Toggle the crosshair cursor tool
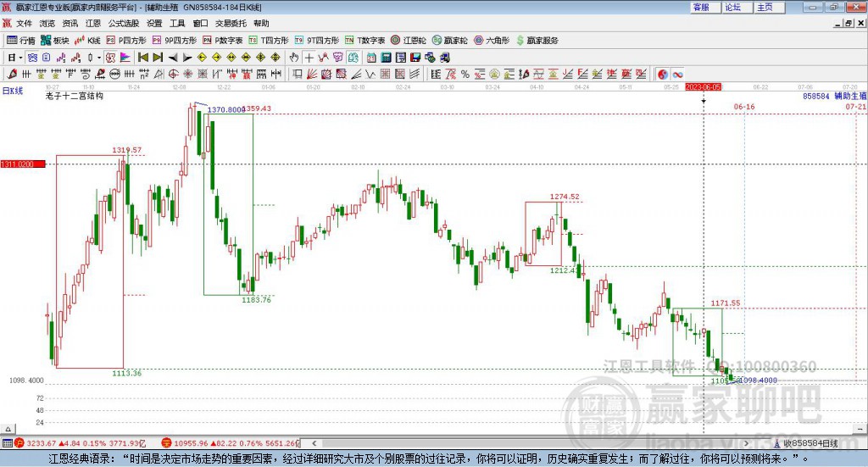The width and height of the screenshot is (868, 467). (x=309, y=58)
